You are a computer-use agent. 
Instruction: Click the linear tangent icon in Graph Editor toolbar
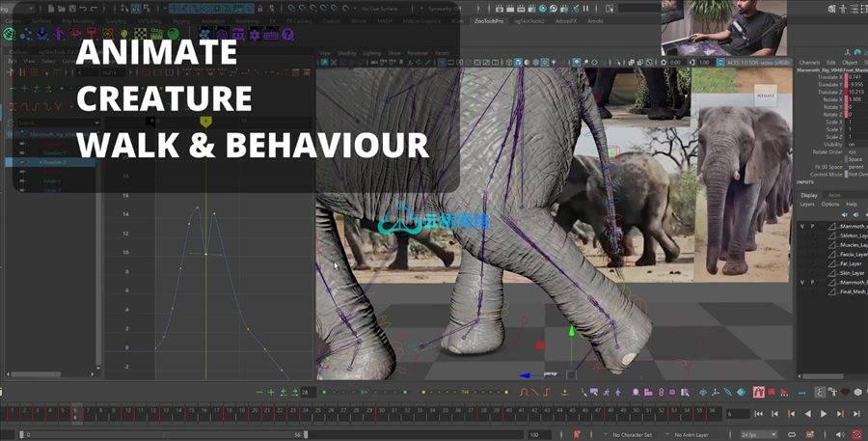tap(535, 392)
